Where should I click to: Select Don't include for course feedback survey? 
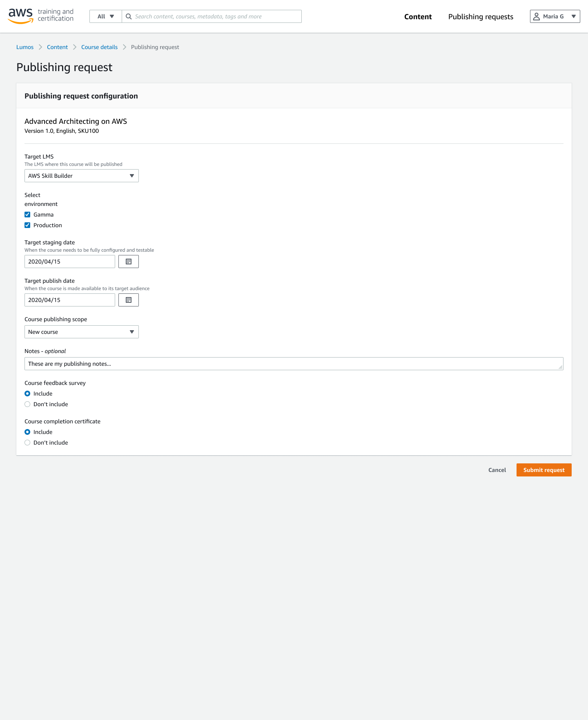pos(27,404)
